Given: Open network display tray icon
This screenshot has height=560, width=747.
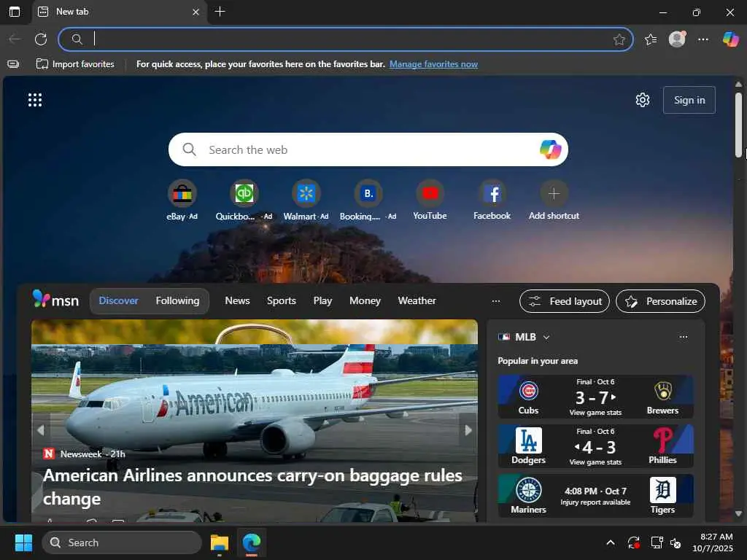Looking at the screenshot, I should pyautogui.click(x=657, y=542).
